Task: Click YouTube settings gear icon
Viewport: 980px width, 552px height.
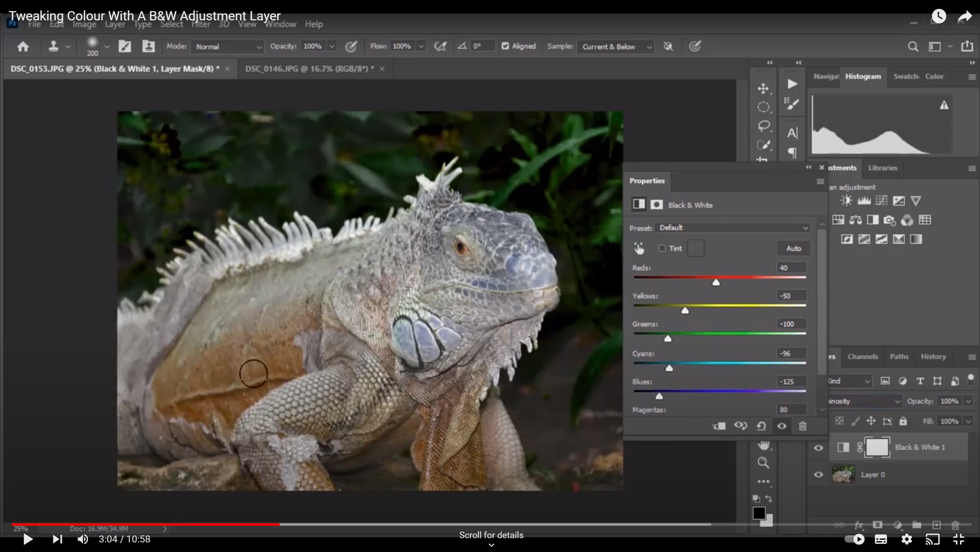Action: point(907,539)
